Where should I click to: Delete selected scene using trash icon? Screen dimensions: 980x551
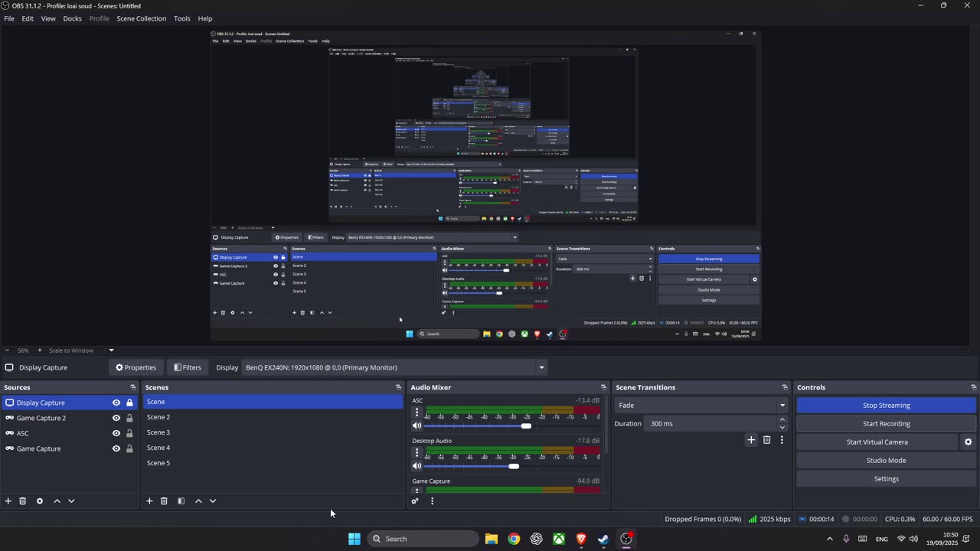[x=164, y=501]
